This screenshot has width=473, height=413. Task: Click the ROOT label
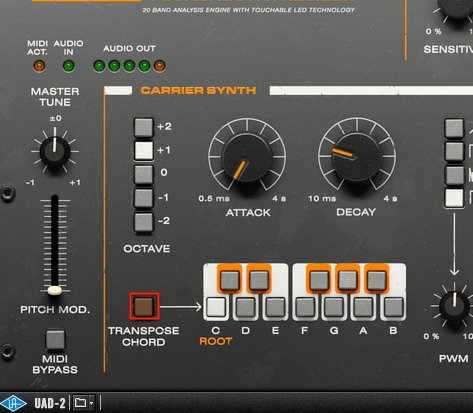[216, 342]
